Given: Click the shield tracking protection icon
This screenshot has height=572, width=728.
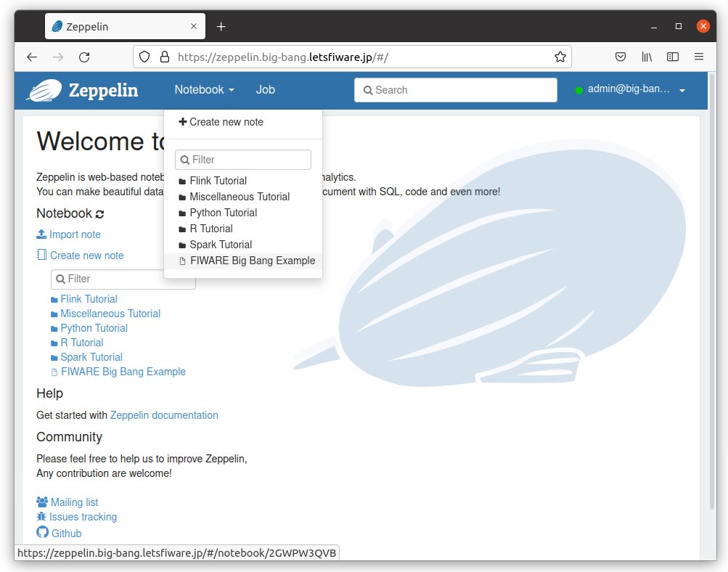Looking at the screenshot, I should click(x=144, y=57).
